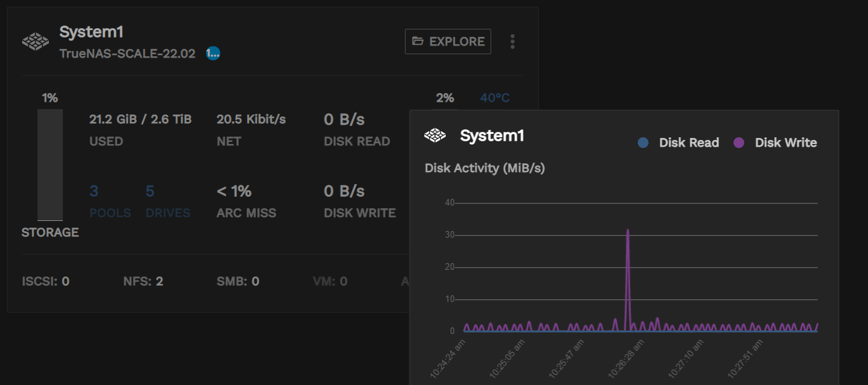Click the storage usage bar
This screenshot has height=385, width=868.
point(50,165)
